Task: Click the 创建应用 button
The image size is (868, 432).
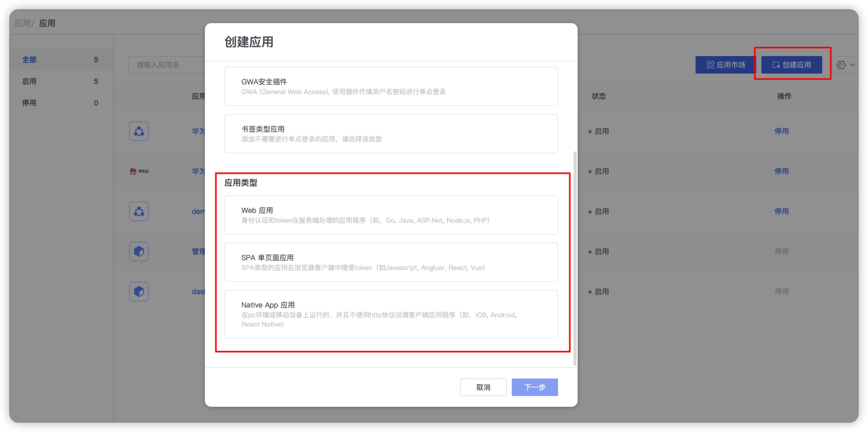Action: 791,65
